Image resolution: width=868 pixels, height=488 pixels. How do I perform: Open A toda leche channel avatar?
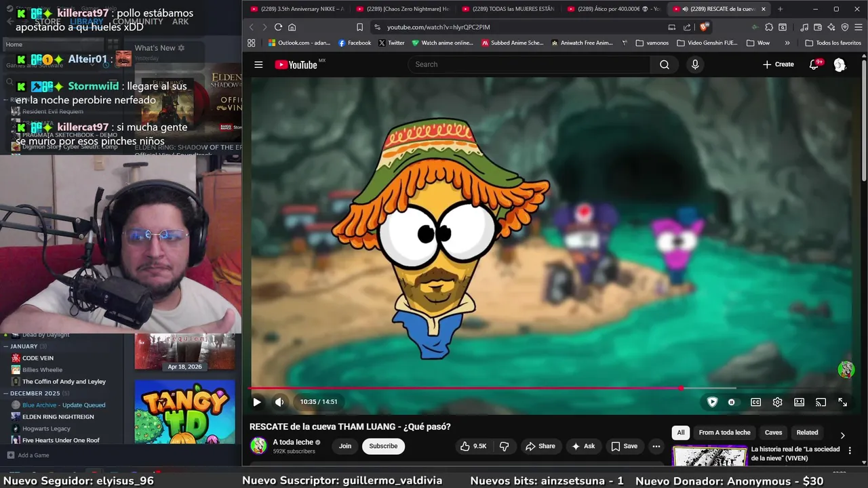click(x=258, y=446)
